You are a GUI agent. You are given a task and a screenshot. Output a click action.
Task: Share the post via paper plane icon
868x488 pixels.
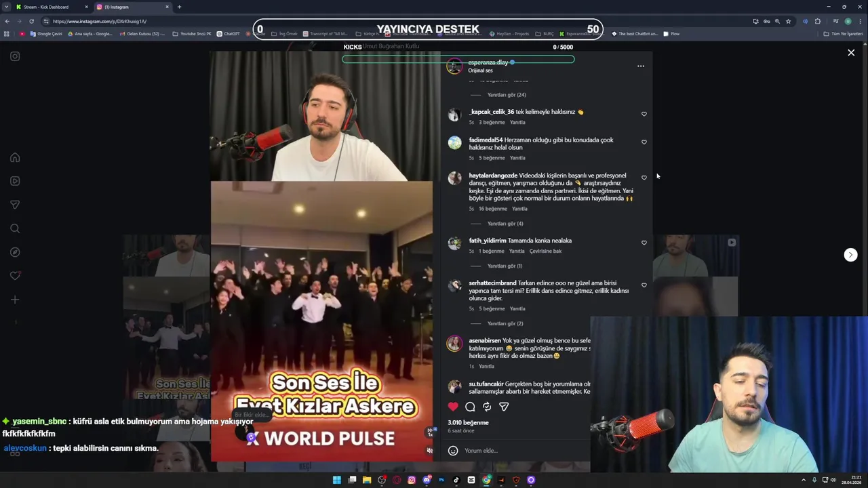(504, 407)
